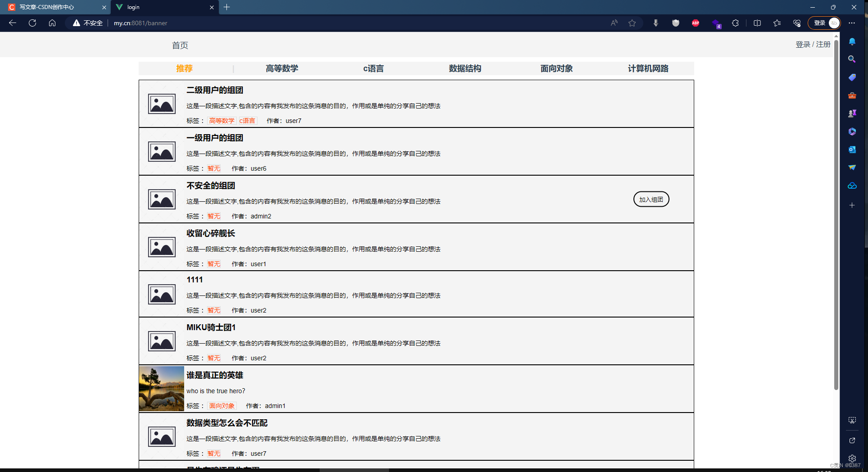
Task: Click the placeholder image of 收留心碎舰长
Action: [x=162, y=247]
